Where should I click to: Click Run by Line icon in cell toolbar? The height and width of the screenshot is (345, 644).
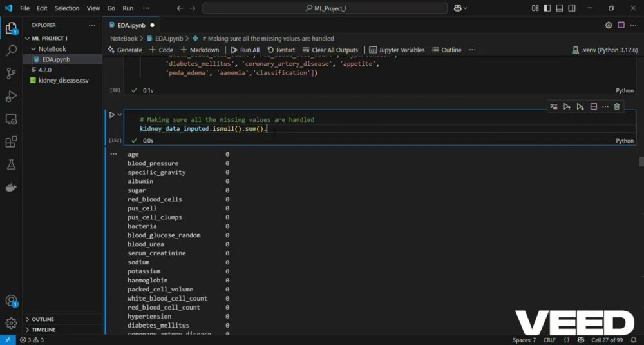[554, 106]
